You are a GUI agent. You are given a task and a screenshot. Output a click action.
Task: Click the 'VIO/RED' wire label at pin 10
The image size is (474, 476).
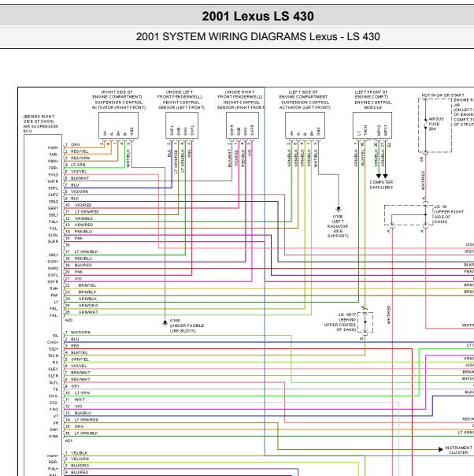click(83, 205)
